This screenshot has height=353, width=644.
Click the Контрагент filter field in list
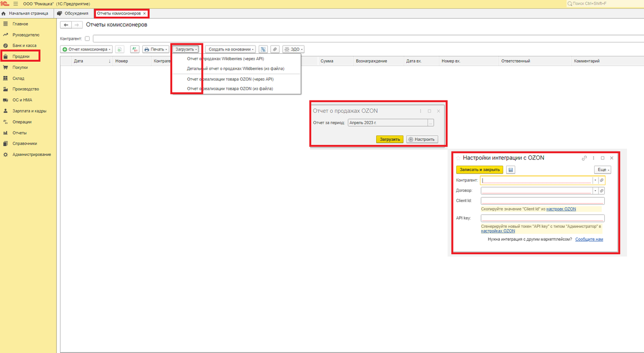(368, 39)
